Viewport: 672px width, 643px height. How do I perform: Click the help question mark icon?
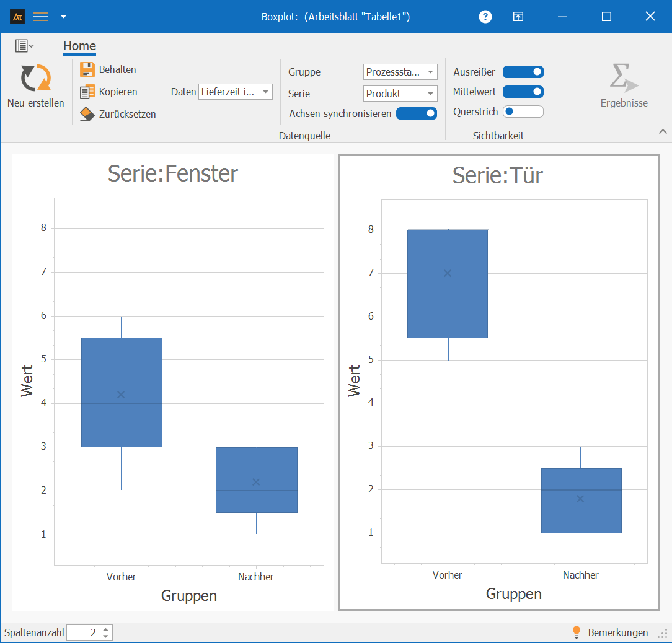click(x=485, y=17)
